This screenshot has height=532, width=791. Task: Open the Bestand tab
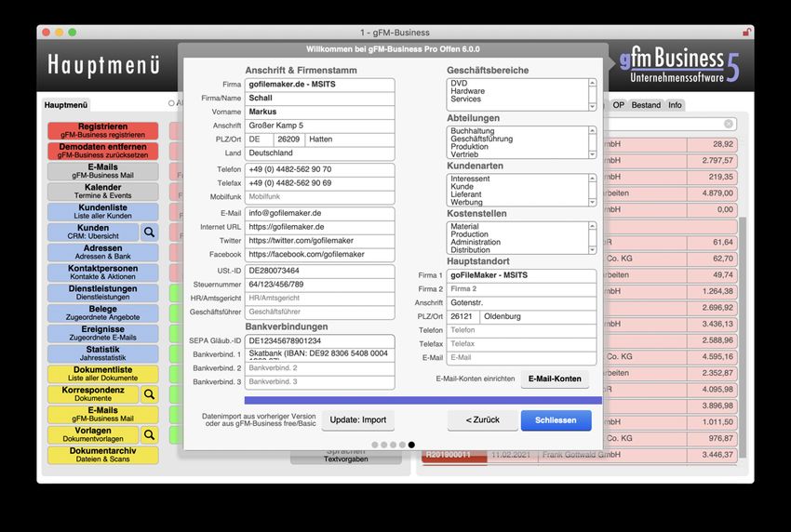pyautogui.click(x=646, y=105)
